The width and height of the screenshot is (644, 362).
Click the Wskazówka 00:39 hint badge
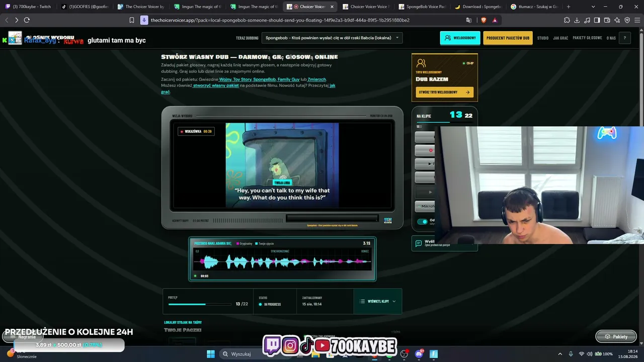pyautogui.click(x=196, y=131)
